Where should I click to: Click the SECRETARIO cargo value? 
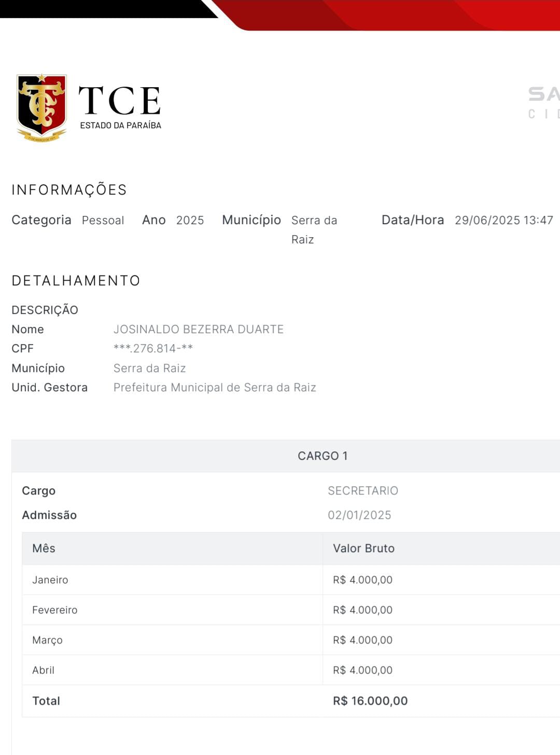coord(362,491)
